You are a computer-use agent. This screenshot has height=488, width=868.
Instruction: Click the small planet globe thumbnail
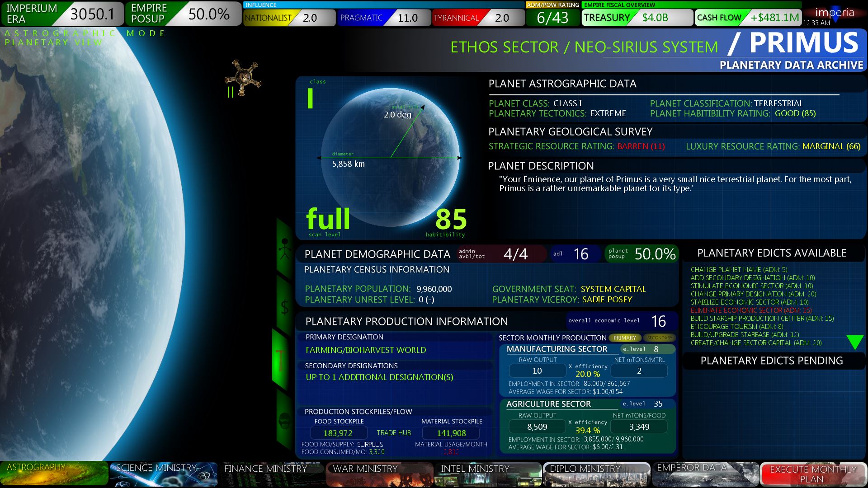click(391, 157)
